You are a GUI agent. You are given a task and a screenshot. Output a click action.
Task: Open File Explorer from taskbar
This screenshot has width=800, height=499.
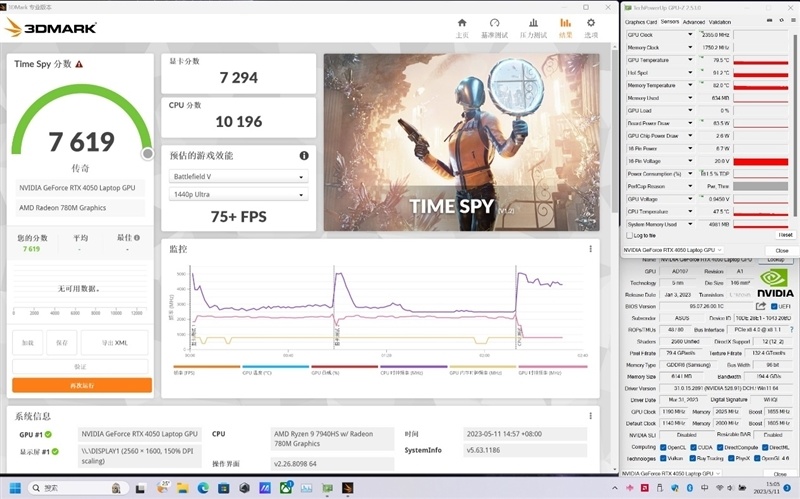click(x=182, y=488)
